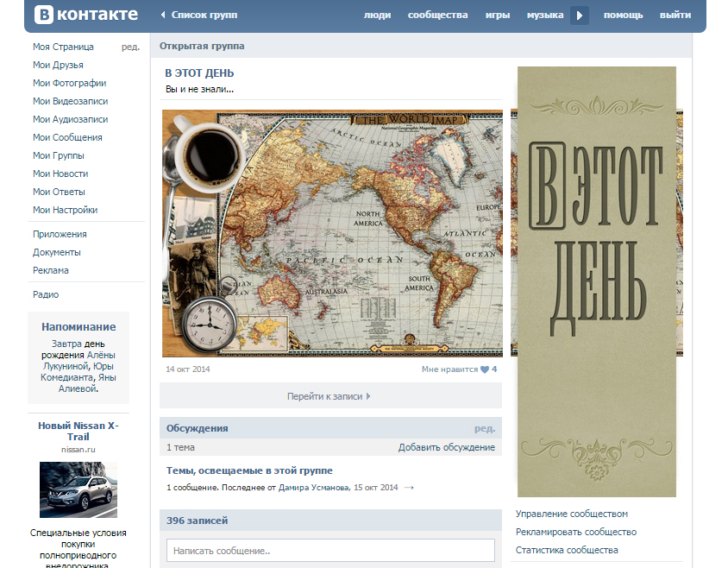Open Мои Фотографии
The image size is (728, 568).
pyautogui.click(x=69, y=83)
